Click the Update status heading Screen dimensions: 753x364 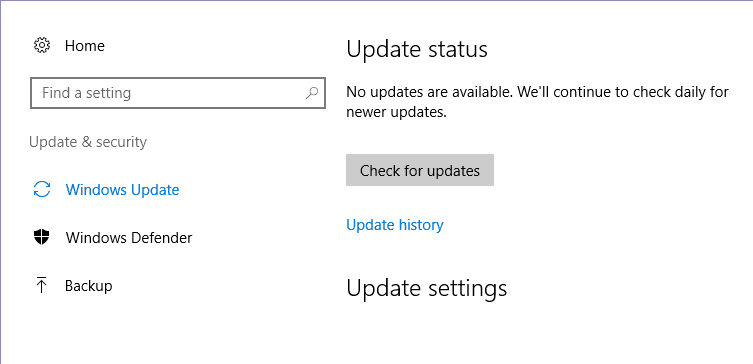(x=417, y=49)
